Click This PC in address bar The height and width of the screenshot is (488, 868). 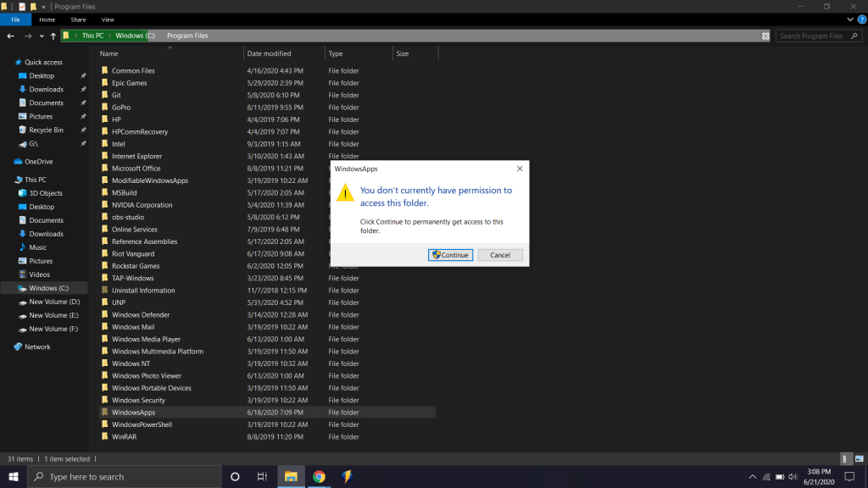coord(92,36)
